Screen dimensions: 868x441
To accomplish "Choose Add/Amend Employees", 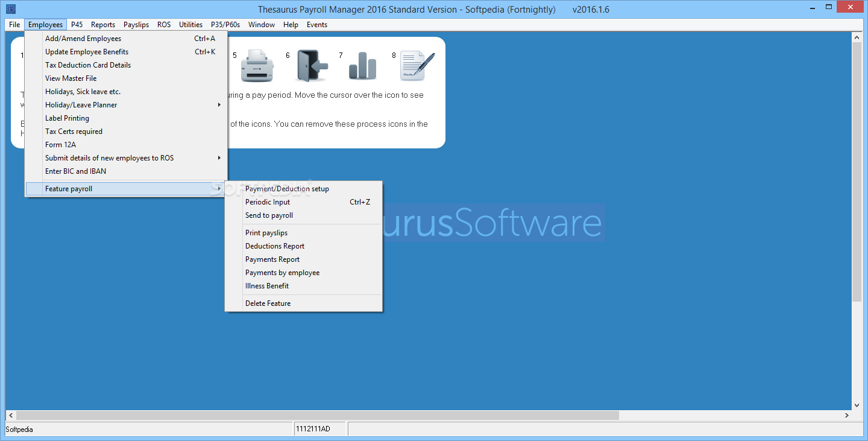I will point(126,39).
